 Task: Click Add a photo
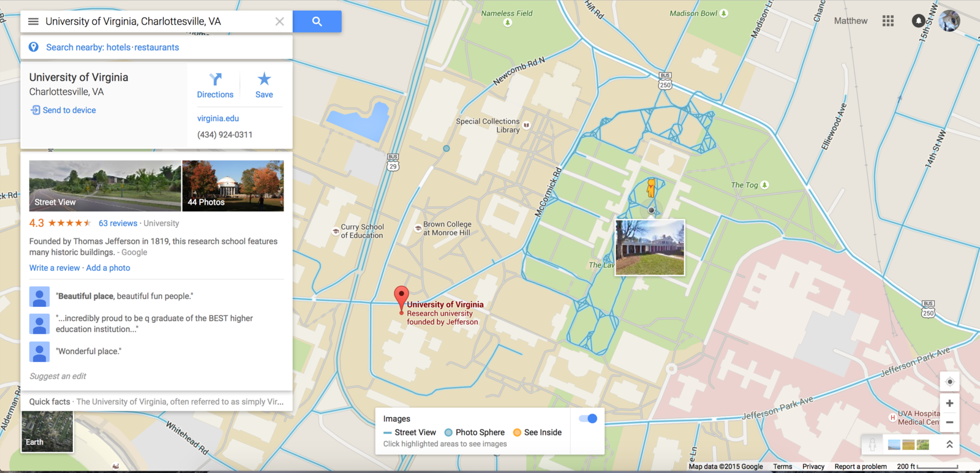[108, 268]
